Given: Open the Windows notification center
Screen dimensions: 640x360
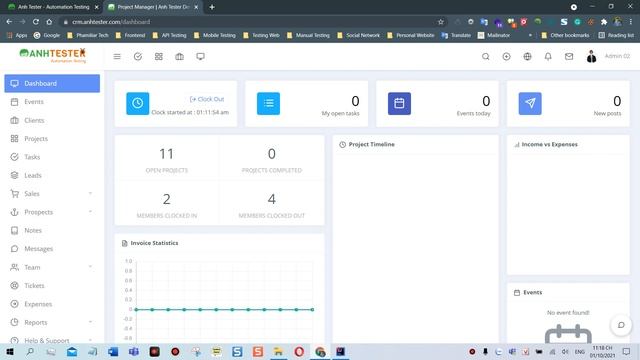Looking at the screenshot, I should tap(627, 351).
